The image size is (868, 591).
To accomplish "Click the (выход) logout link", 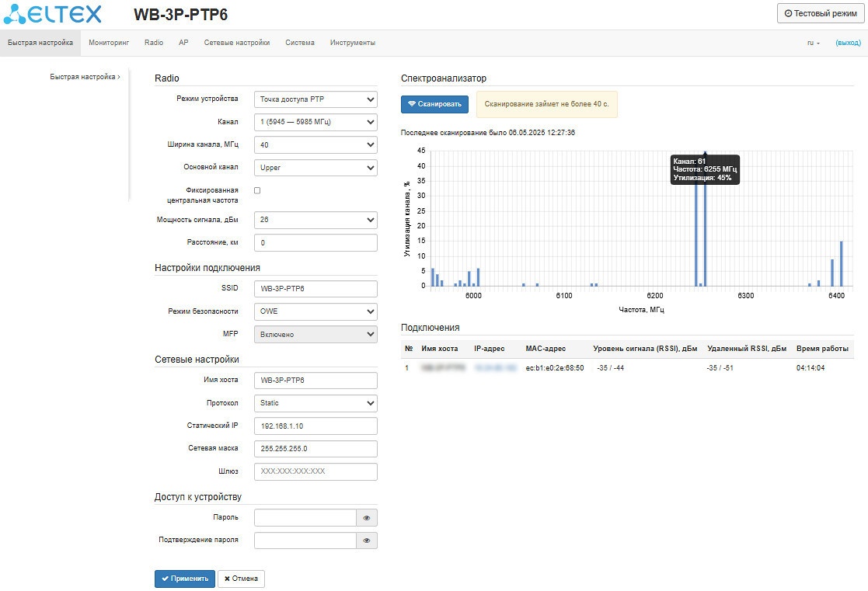I will click(848, 43).
